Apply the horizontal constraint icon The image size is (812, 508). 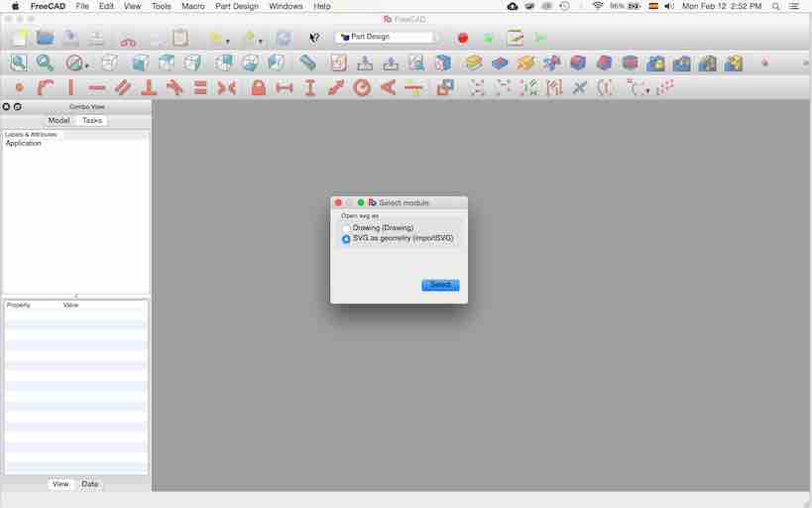click(97, 88)
